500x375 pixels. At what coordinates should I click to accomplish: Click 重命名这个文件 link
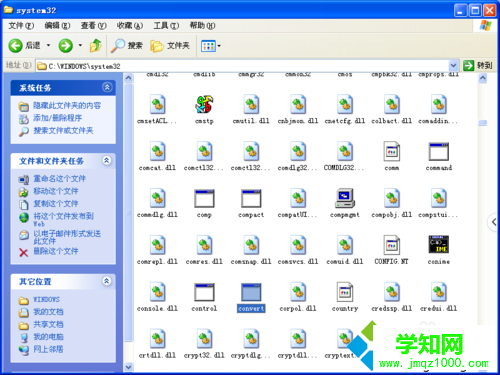(59, 179)
